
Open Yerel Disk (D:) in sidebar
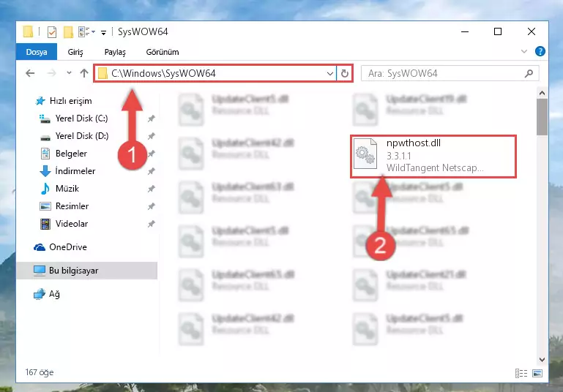(74, 136)
